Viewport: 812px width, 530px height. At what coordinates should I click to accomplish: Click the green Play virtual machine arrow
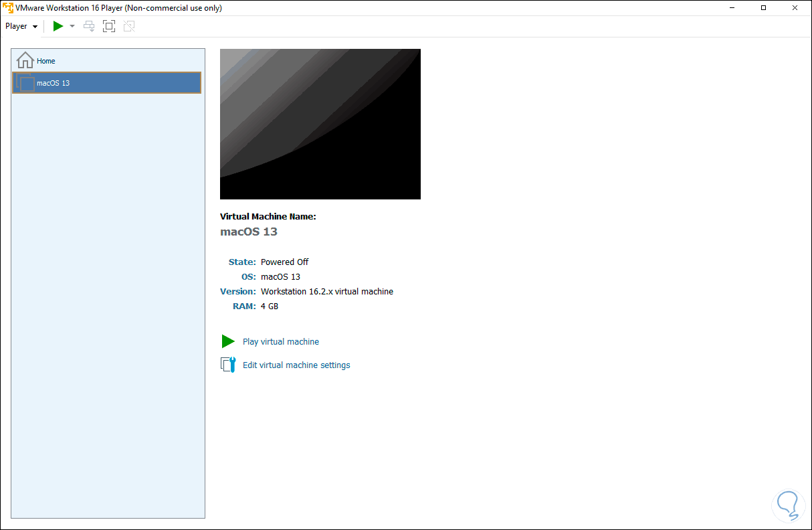(228, 341)
